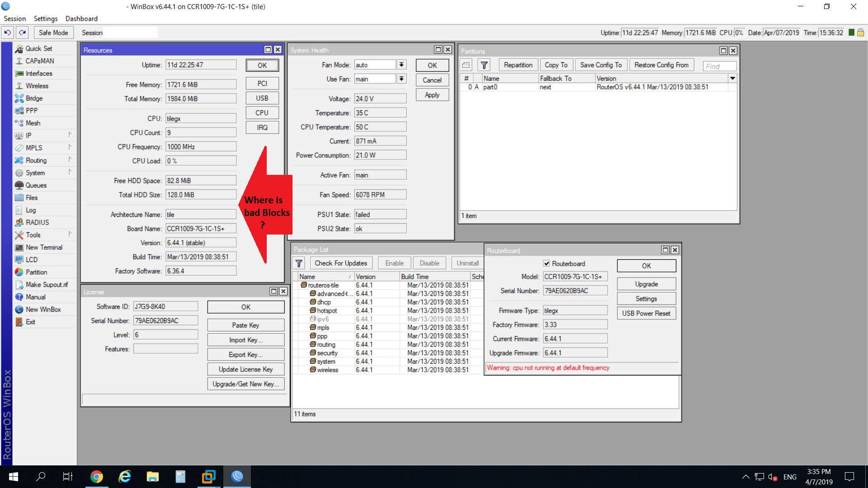Open the Manual link
Viewport: 868px width, 488px height.
point(36,297)
